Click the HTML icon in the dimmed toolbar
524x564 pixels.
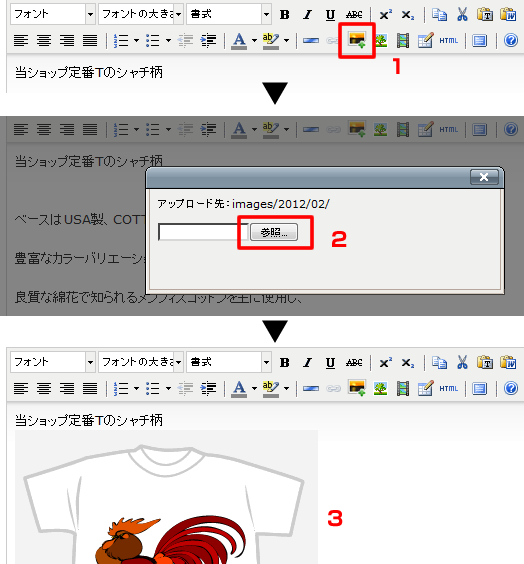pyautogui.click(x=448, y=129)
